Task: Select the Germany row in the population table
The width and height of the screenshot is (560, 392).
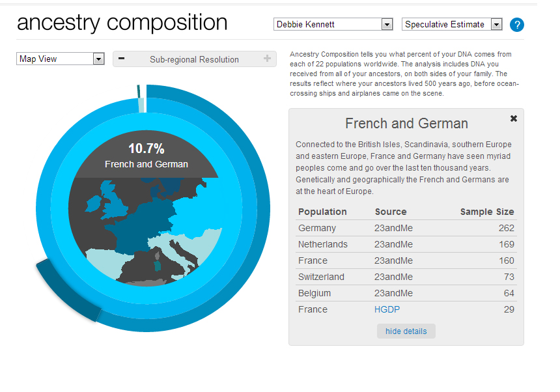Action: [x=317, y=228]
